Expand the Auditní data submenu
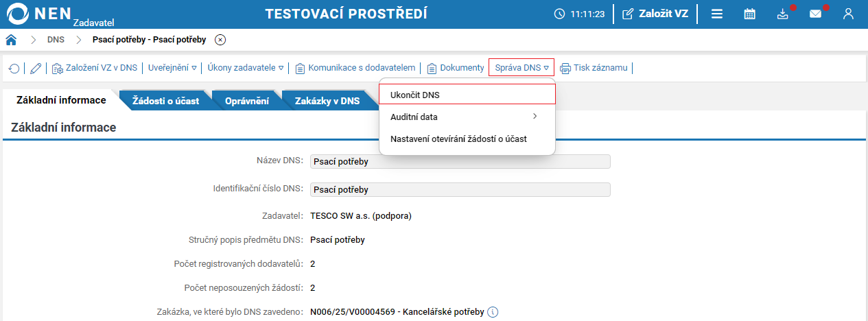The height and width of the screenshot is (321, 868). [467, 117]
